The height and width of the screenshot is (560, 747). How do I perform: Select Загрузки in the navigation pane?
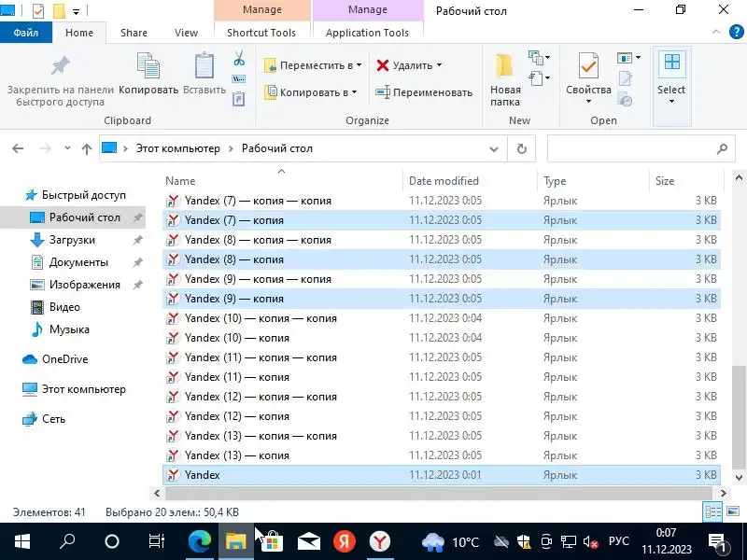[72, 240]
